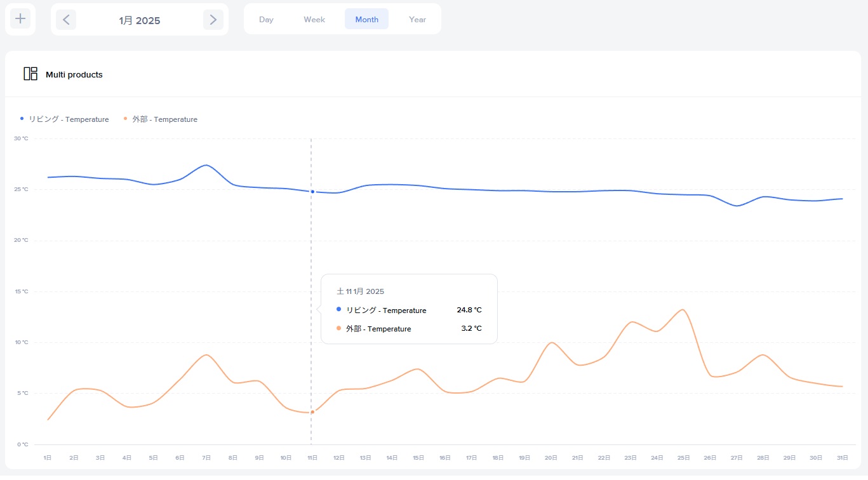Click the 7日 x-axis label
This screenshot has height=480, width=868.
(206, 458)
